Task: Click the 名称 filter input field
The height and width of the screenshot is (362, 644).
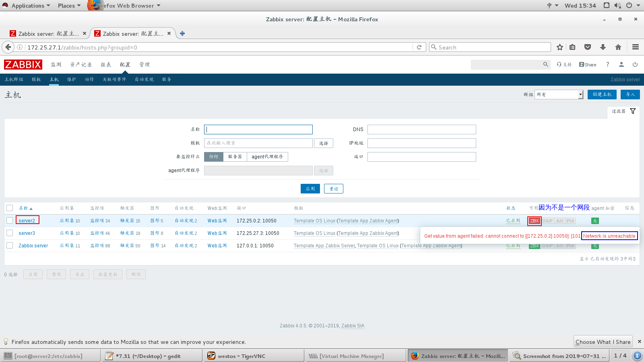Action: click(x=258, y=130)
